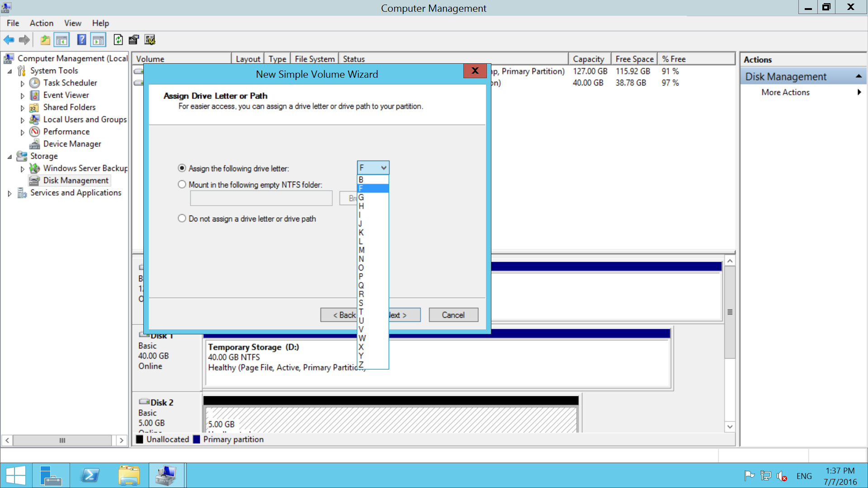Click the Back arrow toolbar icon
The height and width of the screenshot is (488, 868).
click(x=9, y=40)
